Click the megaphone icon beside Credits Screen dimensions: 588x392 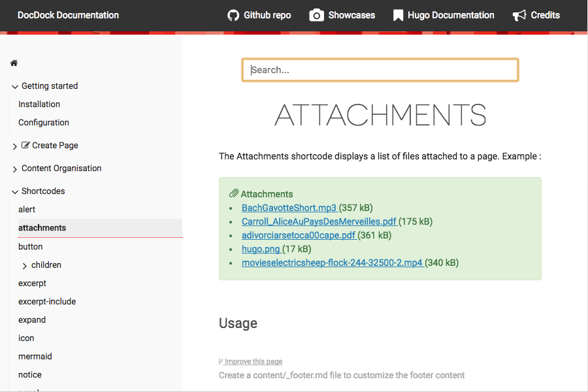519,15
